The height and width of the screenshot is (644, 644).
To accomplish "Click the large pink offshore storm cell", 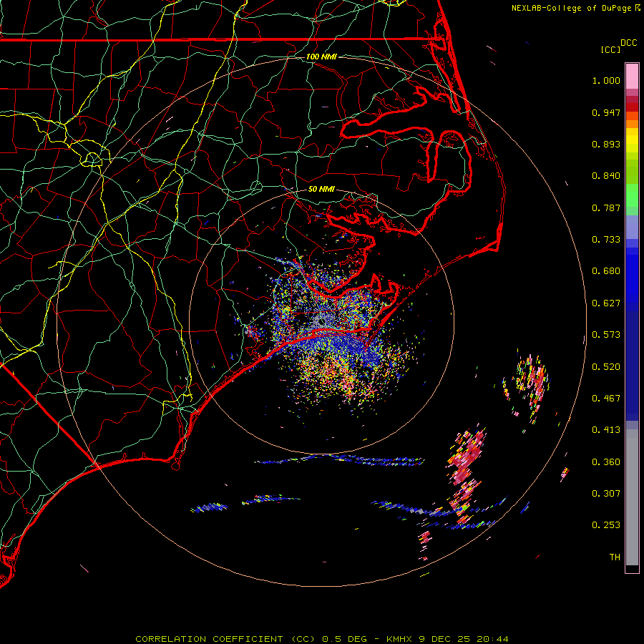I will (467, 457).
